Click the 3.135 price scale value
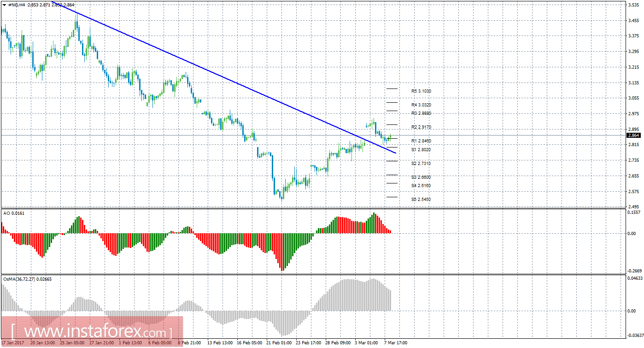 [633, 83]
